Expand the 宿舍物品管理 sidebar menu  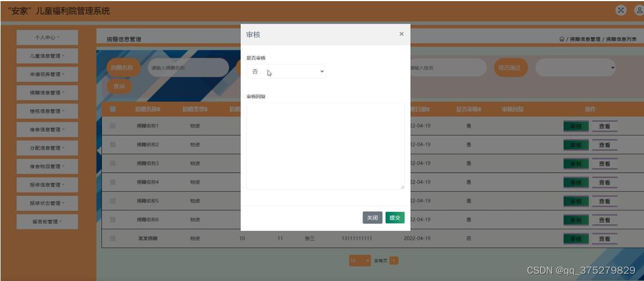47,166
